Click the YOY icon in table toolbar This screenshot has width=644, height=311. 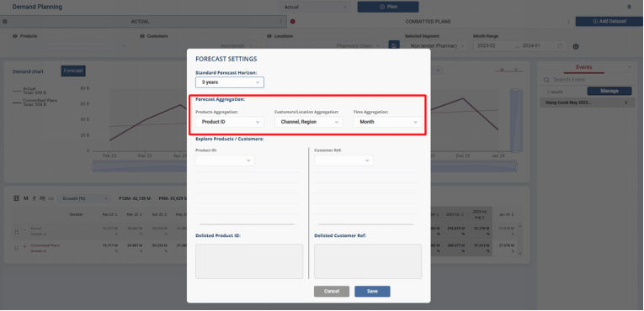pos(51,199)
